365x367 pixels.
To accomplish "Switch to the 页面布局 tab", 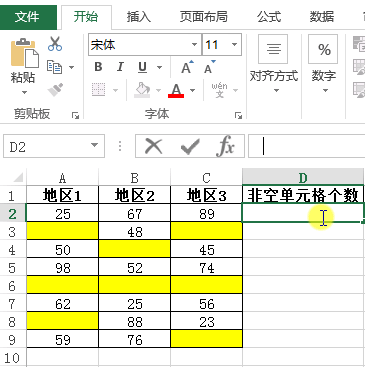I will tap(204, 17).
